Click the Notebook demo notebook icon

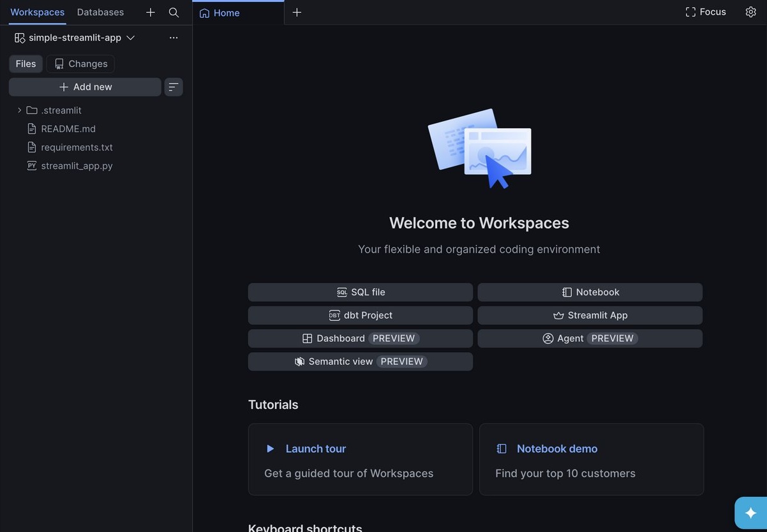point(502,449)
